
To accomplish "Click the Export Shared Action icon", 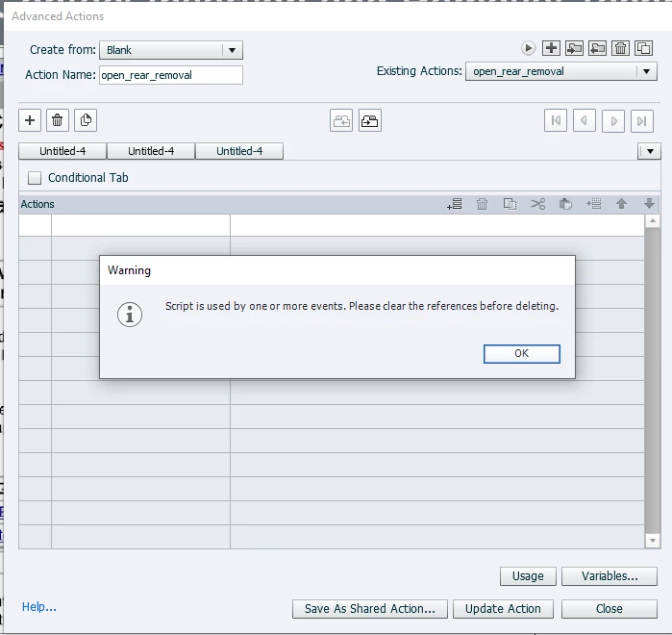I will 597,48.
